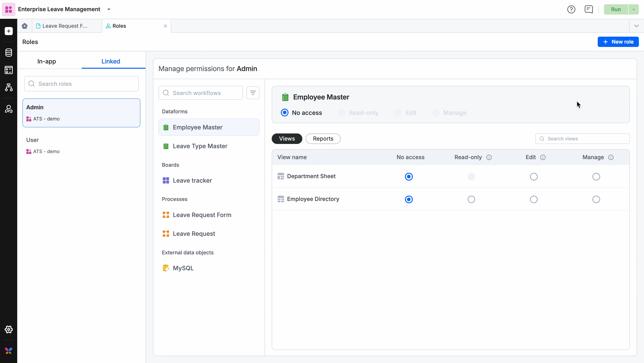
Task: Switch to the In-app roles tab
Action: pyautogui.click(x=47, y=61)
